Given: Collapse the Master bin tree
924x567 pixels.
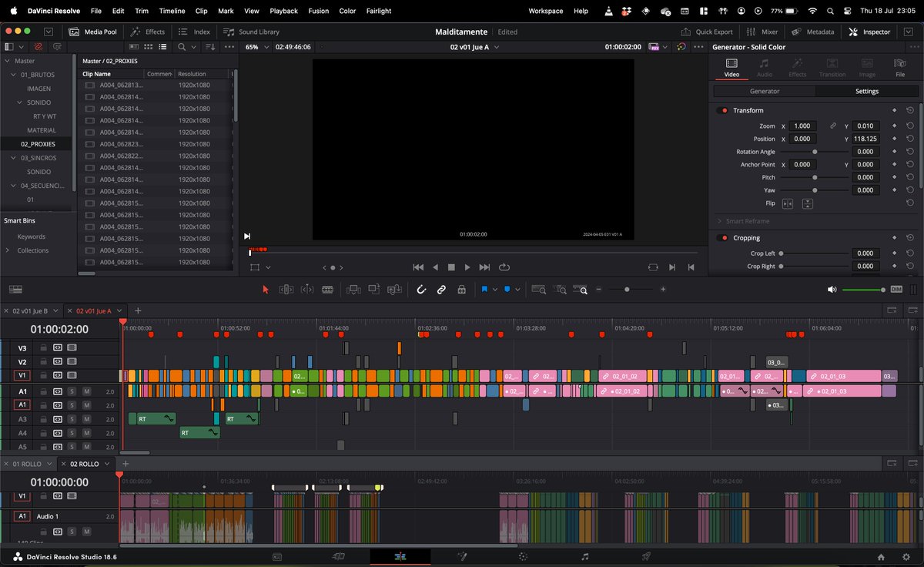Looking at the screenshot, I should pyautogui.click(x=8, y=61).
